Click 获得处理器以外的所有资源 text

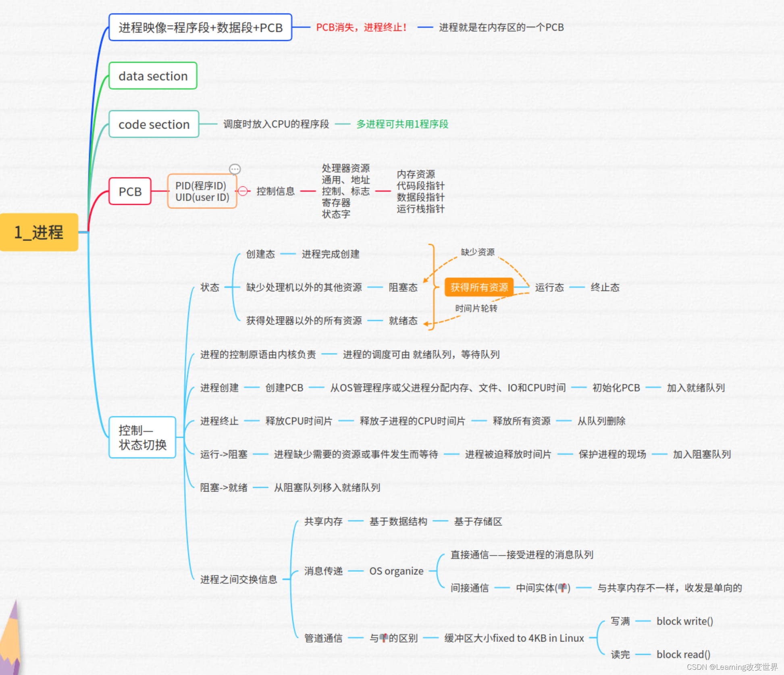pyautogui.click(x=304, y=321)
